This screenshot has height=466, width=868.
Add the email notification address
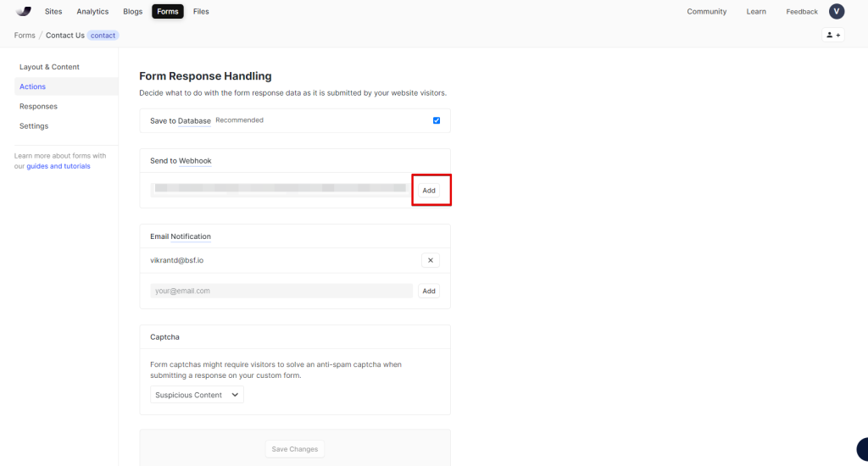429,291
